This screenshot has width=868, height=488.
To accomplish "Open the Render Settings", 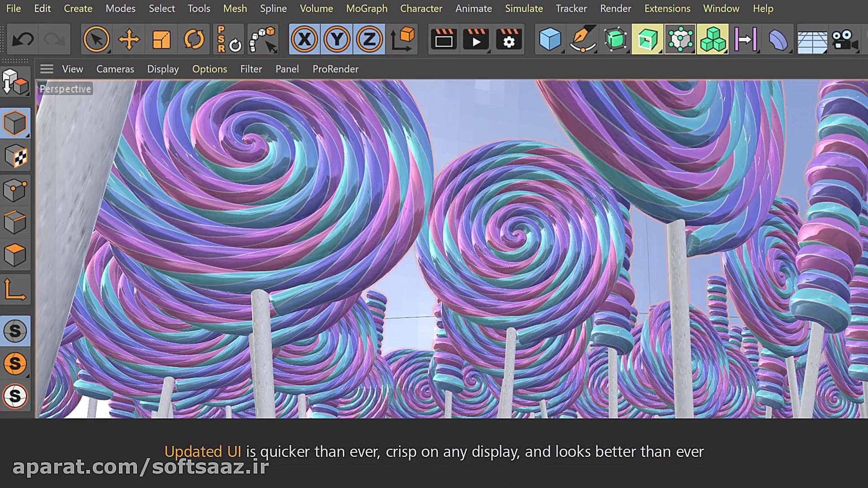I will [x=509, y=39].
